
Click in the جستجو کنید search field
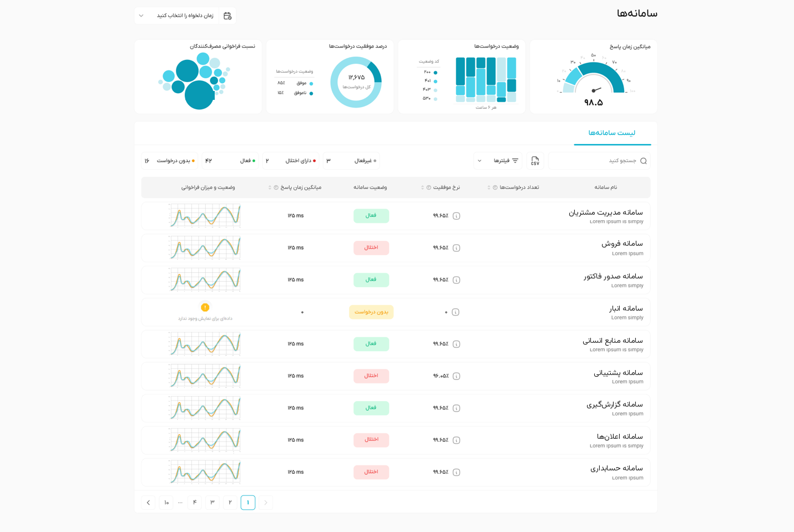point(599,161)
